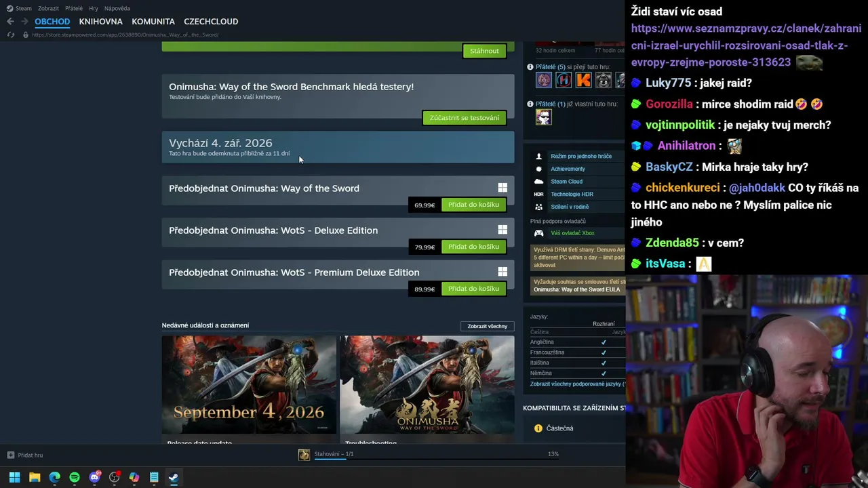This screenshot has height=488, width=868.
Task: Click Windows icon on Premium Deluxe row
Action: pos(502,272)
